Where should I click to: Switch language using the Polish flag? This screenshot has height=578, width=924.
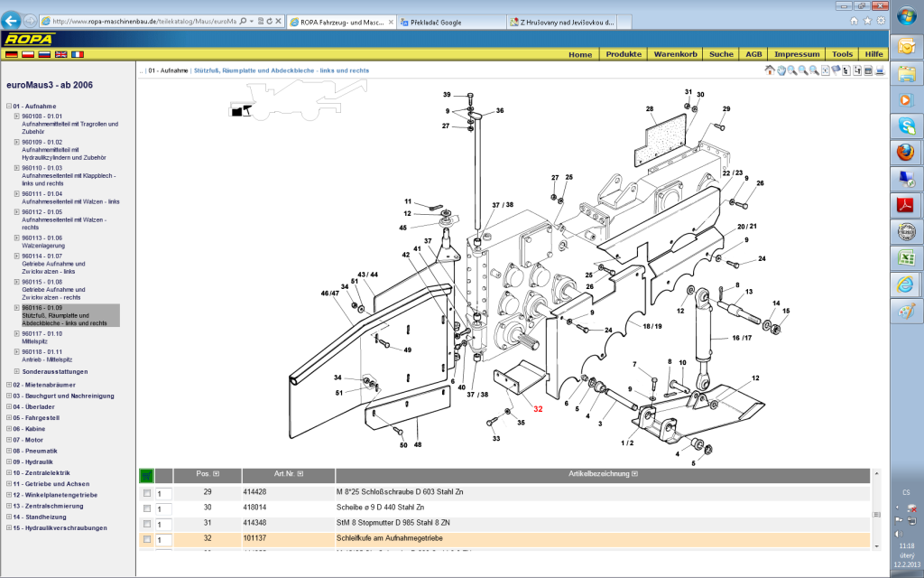[28, 54]
